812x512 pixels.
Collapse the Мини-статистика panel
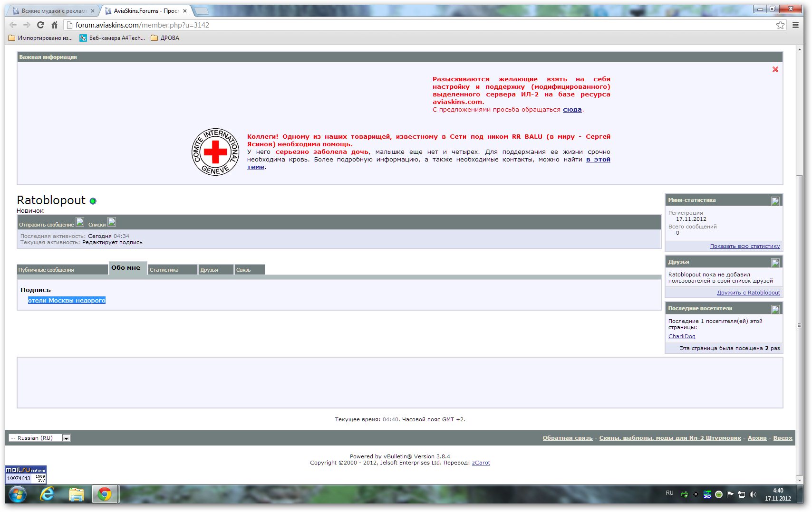click(775, 201)
